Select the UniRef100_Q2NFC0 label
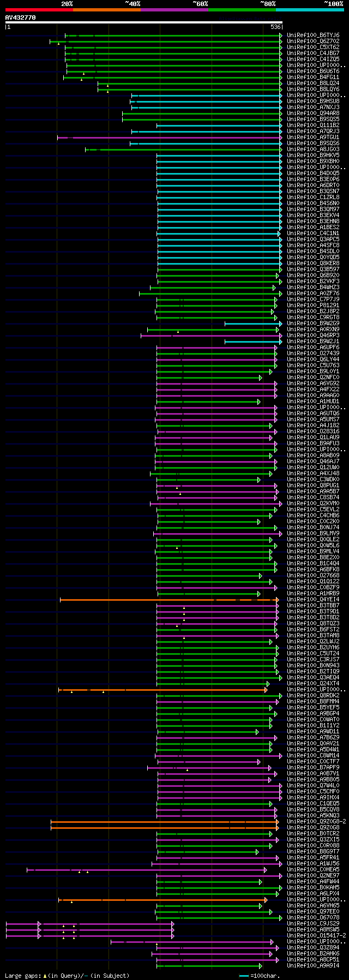 coord(313,378)
